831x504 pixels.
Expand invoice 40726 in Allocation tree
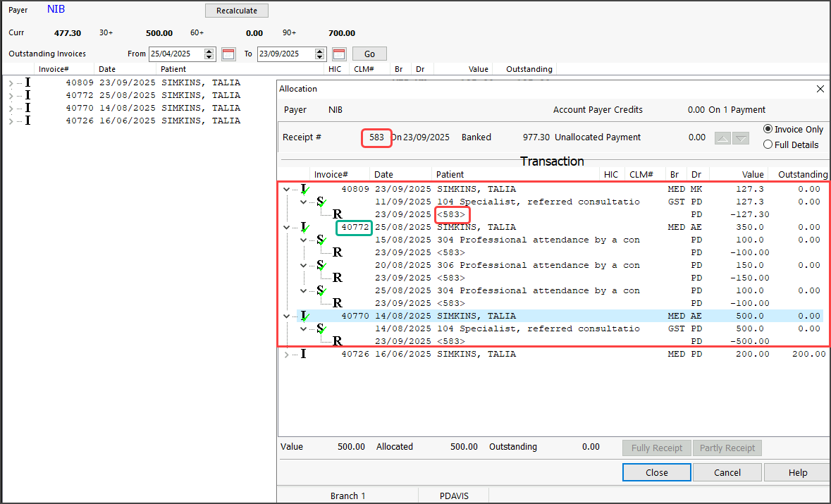[x=286, y=354]
